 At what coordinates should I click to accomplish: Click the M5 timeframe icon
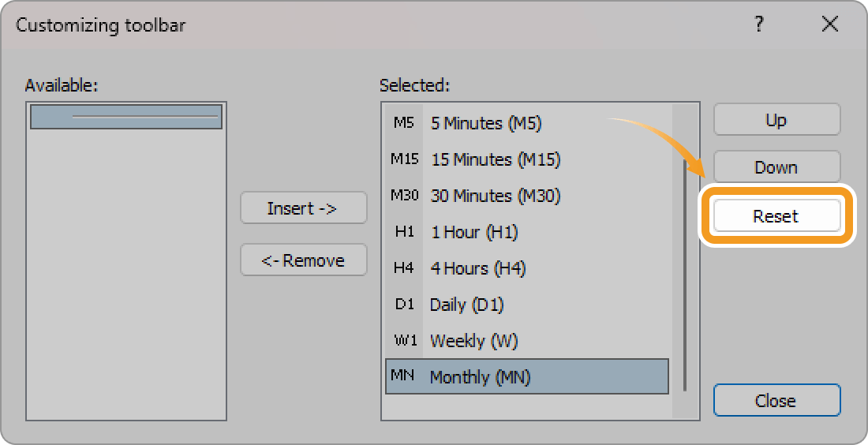pos(404,122)
